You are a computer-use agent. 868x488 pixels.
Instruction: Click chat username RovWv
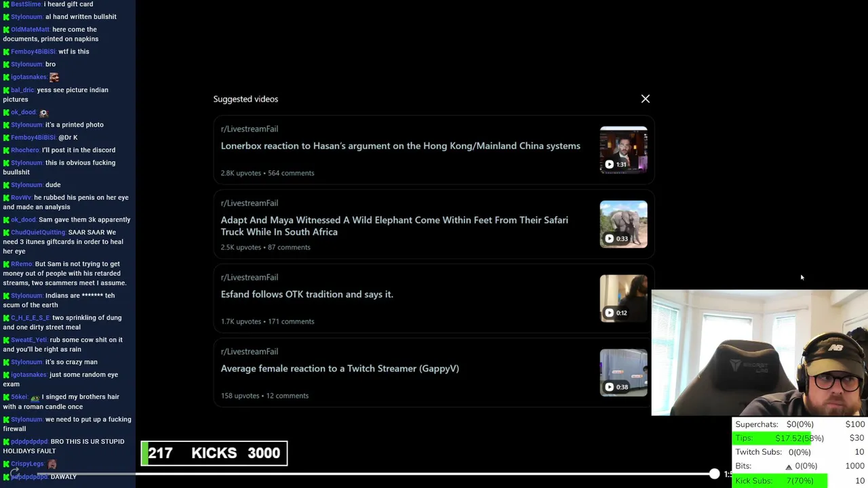[x=21, y=198]
